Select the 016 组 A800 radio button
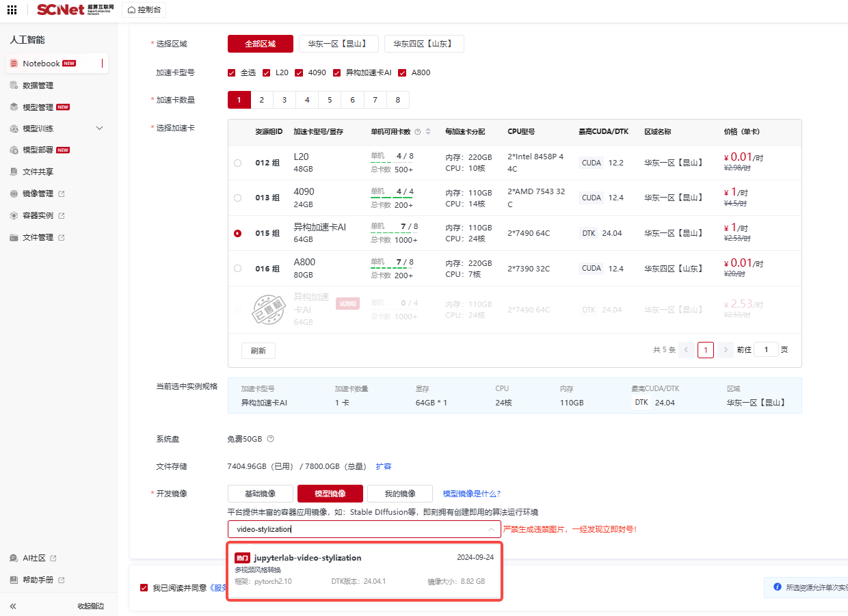 237,269
